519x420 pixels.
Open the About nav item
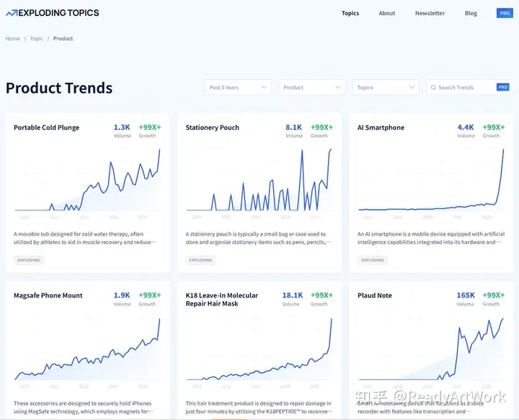point(387,13)
